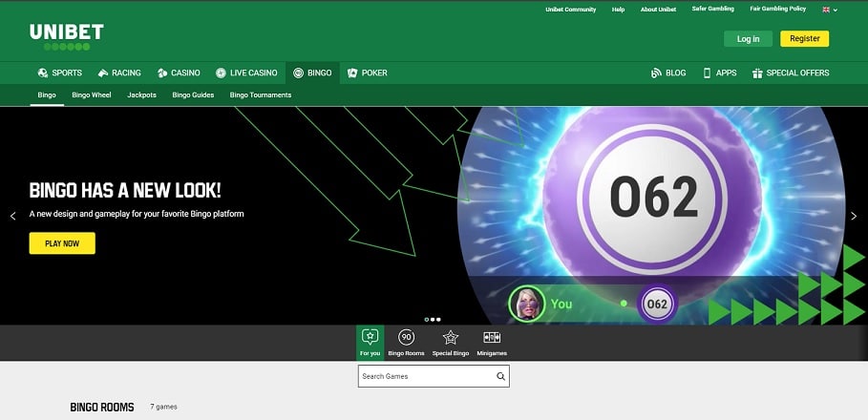868x420 pixels.
Task: Open the Bingo Guides sub-tab
Action: [x=193, y=94]
